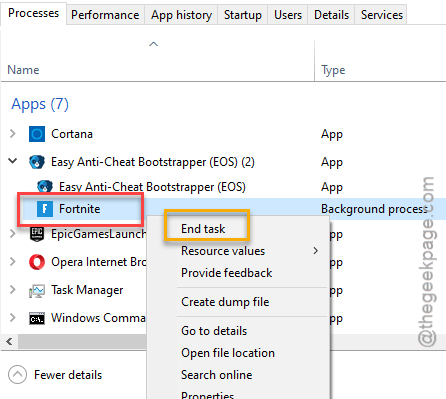The height and width of the screenshot is (399, 446).
Task: Click the Cortana app icon
Action: 37,134
